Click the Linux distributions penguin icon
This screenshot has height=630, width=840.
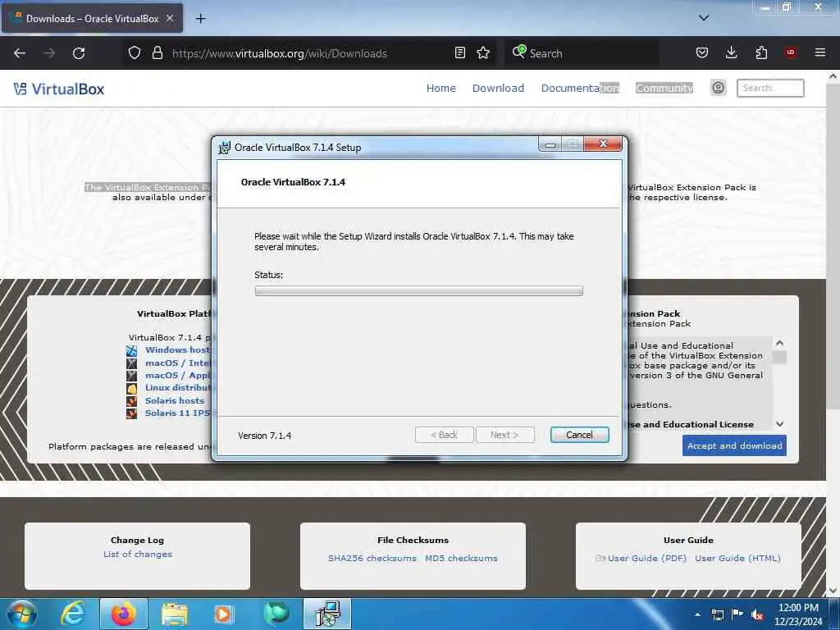132,388
